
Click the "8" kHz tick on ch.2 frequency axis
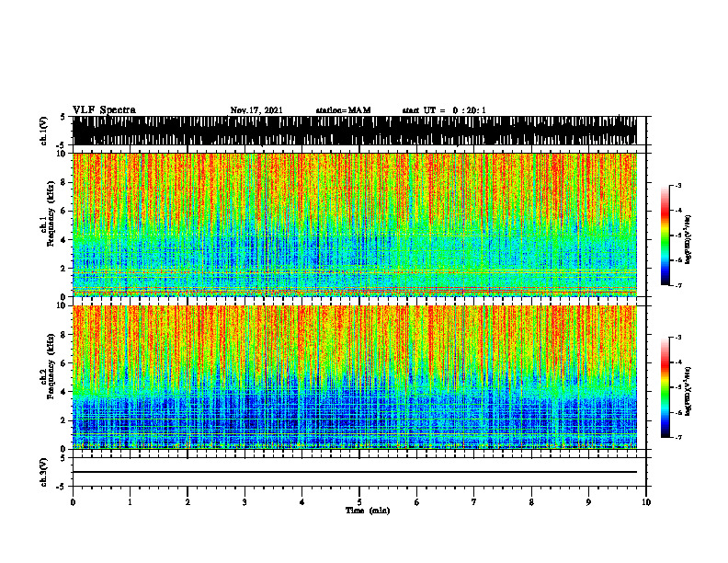pyautogui.click(x=65, y=335)
